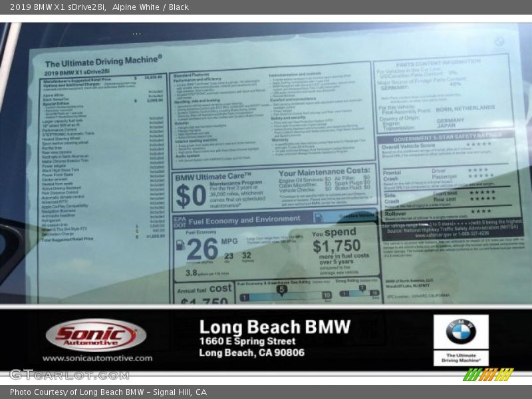Click the large '$0' maintenance figure
This screenshot has width=532, height=399.
click(x=191, y=196)
